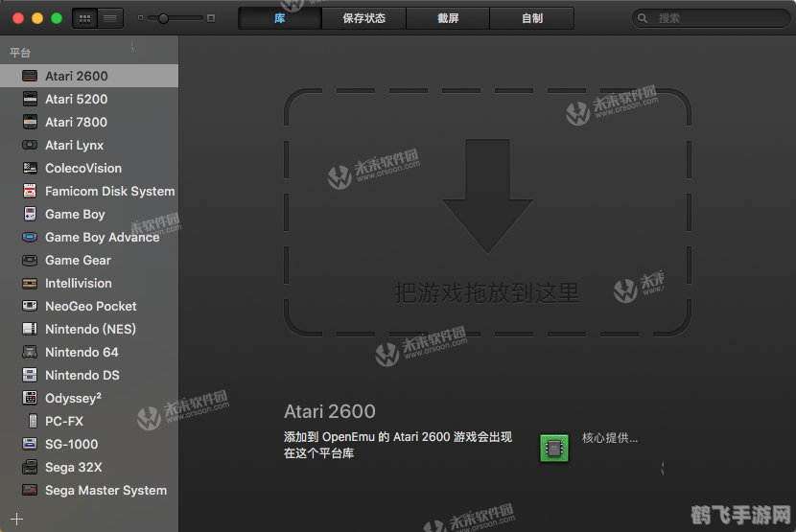
Task: Click the 把游戏拖放到这里 drop zone
Action: [487, 212]
